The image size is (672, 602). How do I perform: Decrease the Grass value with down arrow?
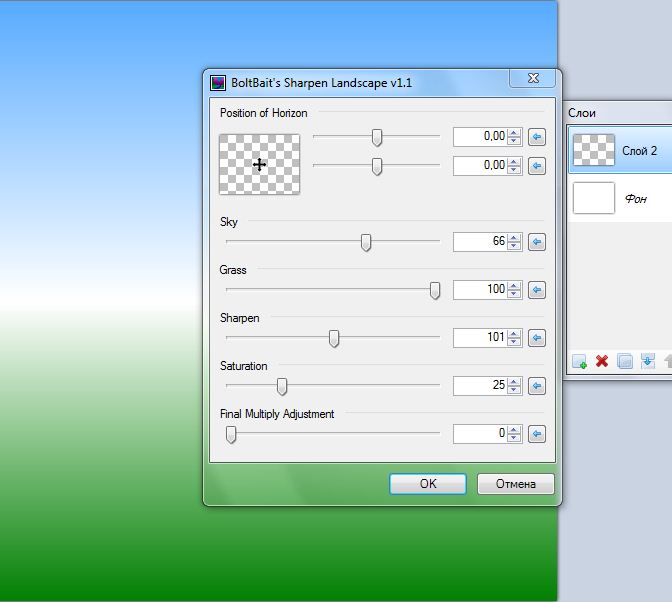tap(514, 294)
